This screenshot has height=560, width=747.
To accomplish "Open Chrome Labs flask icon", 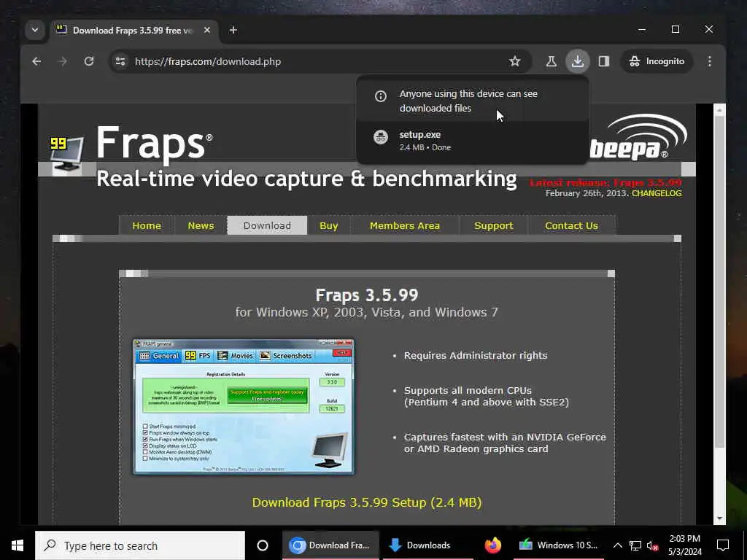I will pyautogui.click(x=551, y=61).
